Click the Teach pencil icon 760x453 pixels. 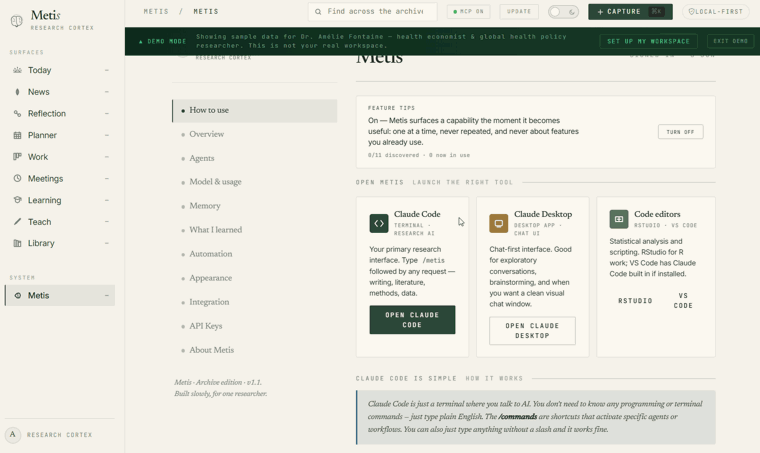pos(17,221)
